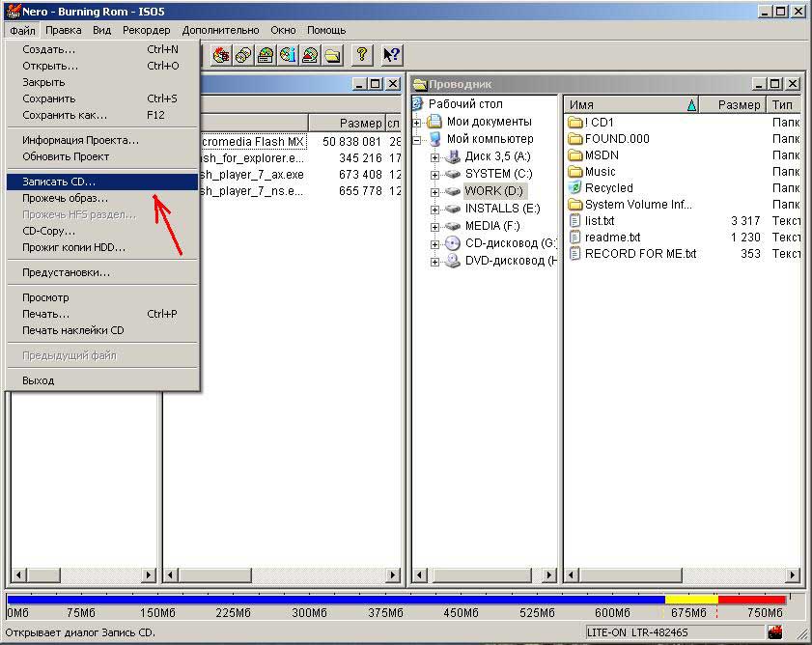812x645 pixels.
Task: Expand the WORK (D:) drive node
Action: [434, 192]
